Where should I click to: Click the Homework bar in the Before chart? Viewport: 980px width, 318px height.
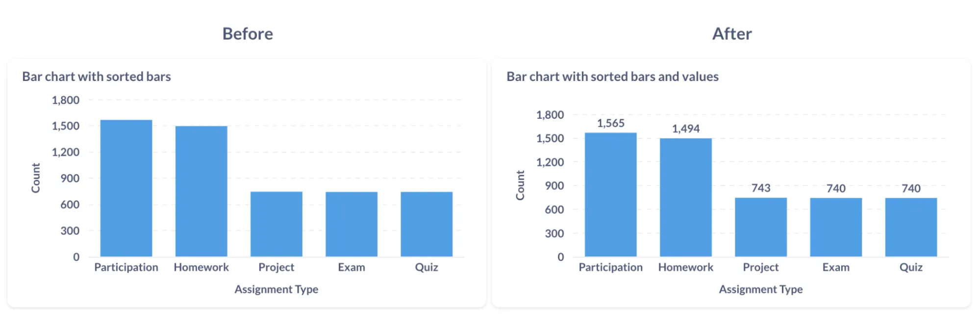tap(201, 191)
